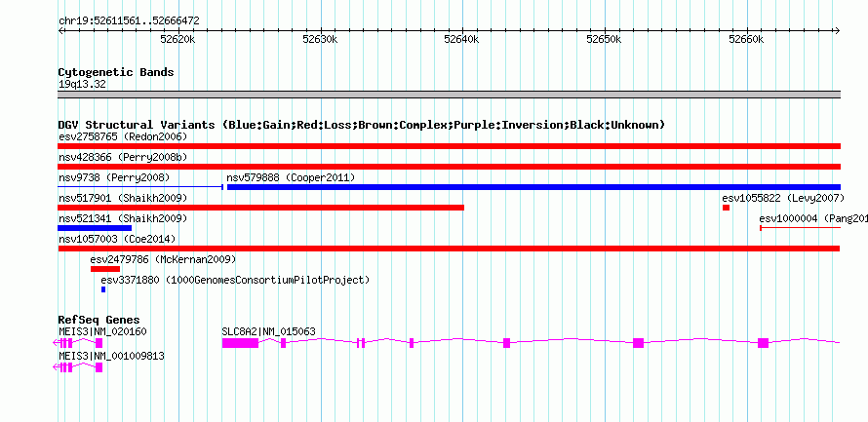Open the RefSeq Genes track heading

[99, 320]
